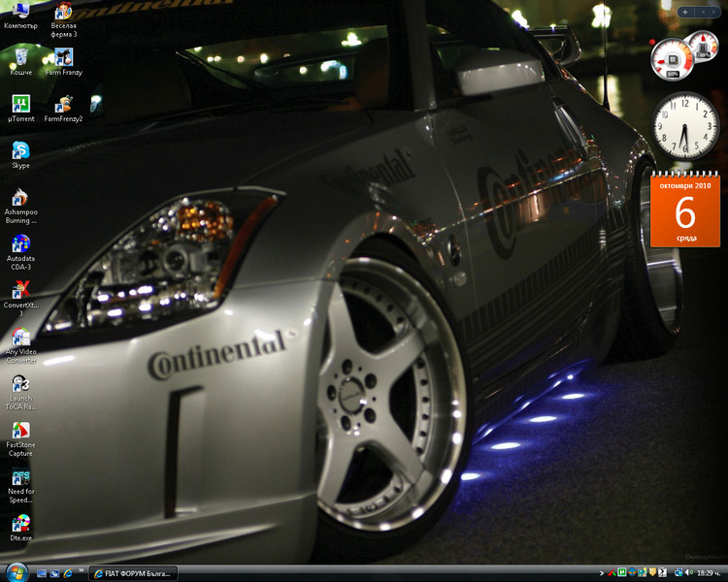Open the Веселая ферма 3 shortcut

(64, 13)
